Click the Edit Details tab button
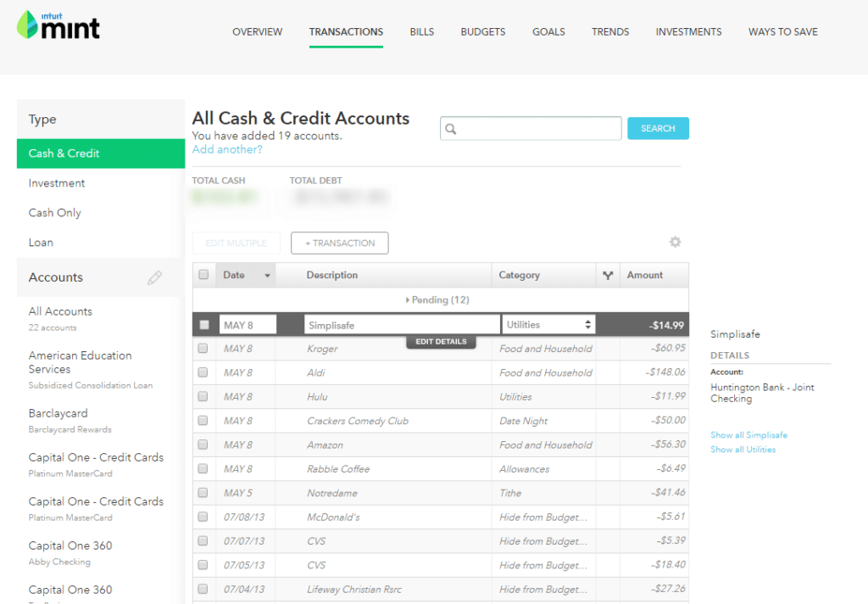Viewport: 868px width, 604px height. click(441, 342)
